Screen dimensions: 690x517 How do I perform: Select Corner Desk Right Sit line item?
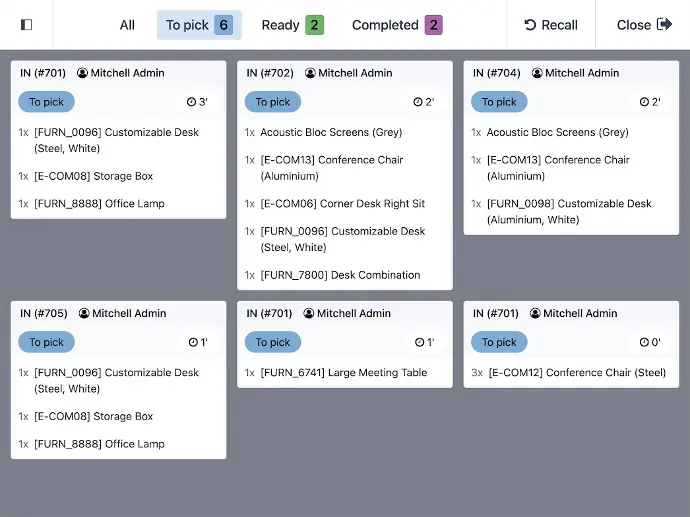[342, 204]
